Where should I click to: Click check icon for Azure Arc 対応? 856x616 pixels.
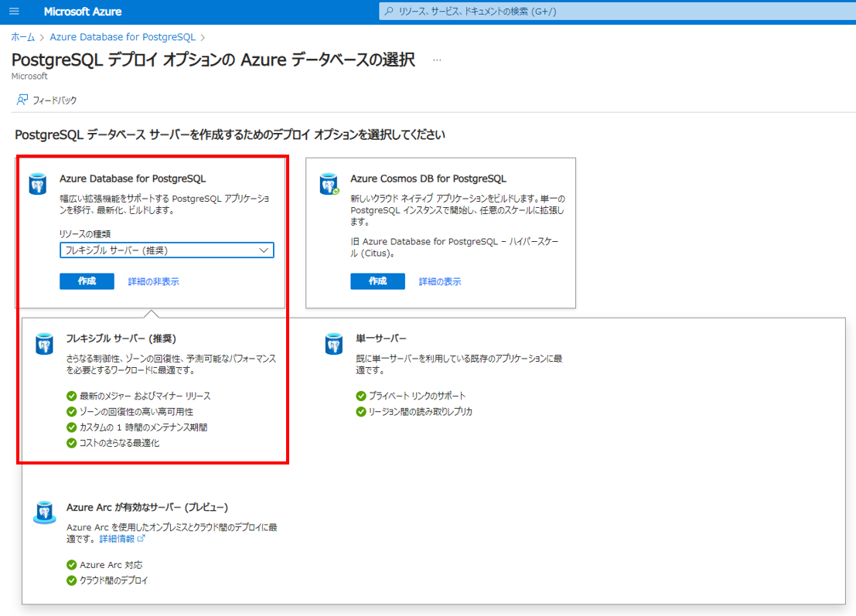71,565
